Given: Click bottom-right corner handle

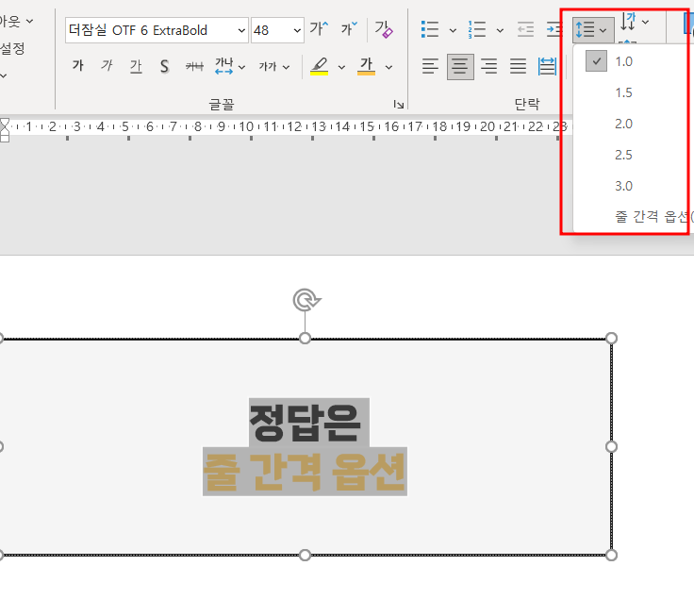Looking at the screenshot, I should click(x=611, y=555).
